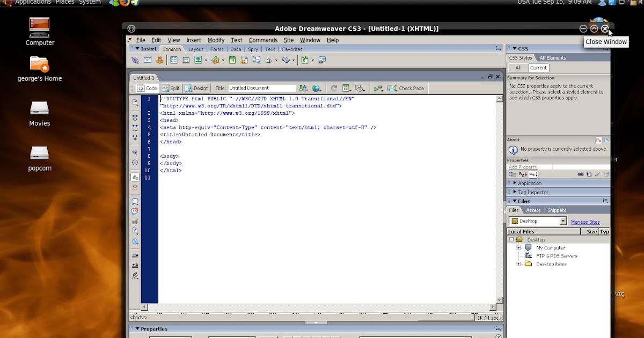Click Select Parent Tag icon in coding toolbar
644x338 pixels.
point(135,152)
